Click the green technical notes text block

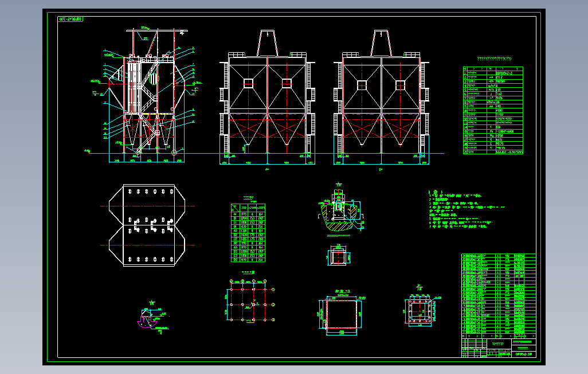pyautogui.click(x=466, y=209)
